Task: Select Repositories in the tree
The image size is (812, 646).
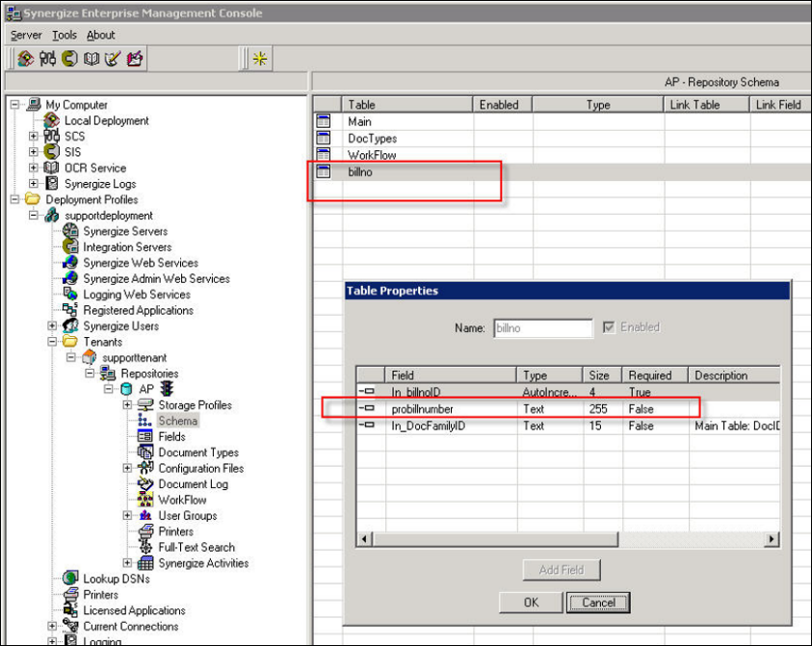Action: [x=149, y=374]
